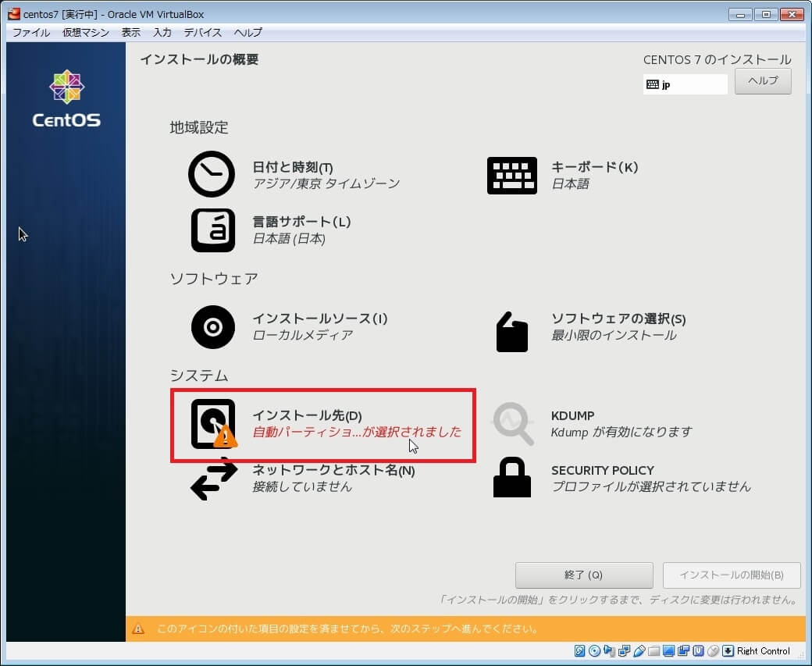Open the Security Policy lock icon
Screen dimensions: 812x666
[511, 478]
